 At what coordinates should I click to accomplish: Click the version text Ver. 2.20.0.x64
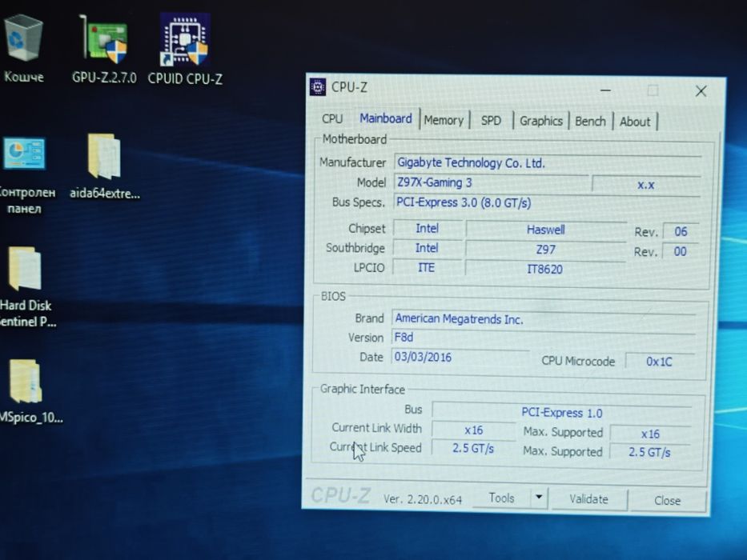[423, 499]
